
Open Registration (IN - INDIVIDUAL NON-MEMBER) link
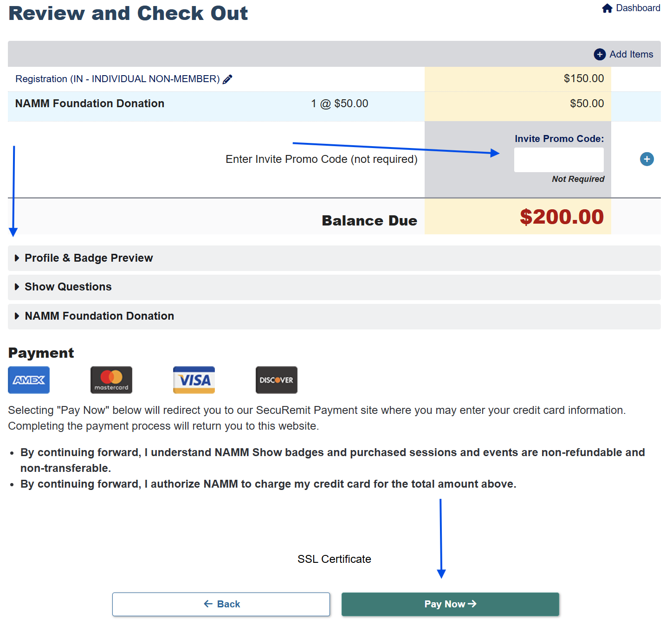point(117,79)
